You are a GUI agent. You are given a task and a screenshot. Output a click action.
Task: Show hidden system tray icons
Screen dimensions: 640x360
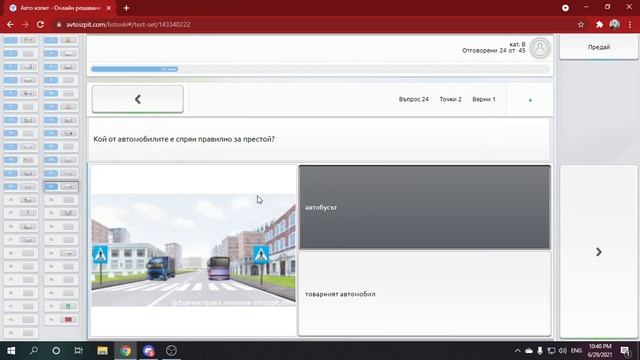[x=517, y=351]
